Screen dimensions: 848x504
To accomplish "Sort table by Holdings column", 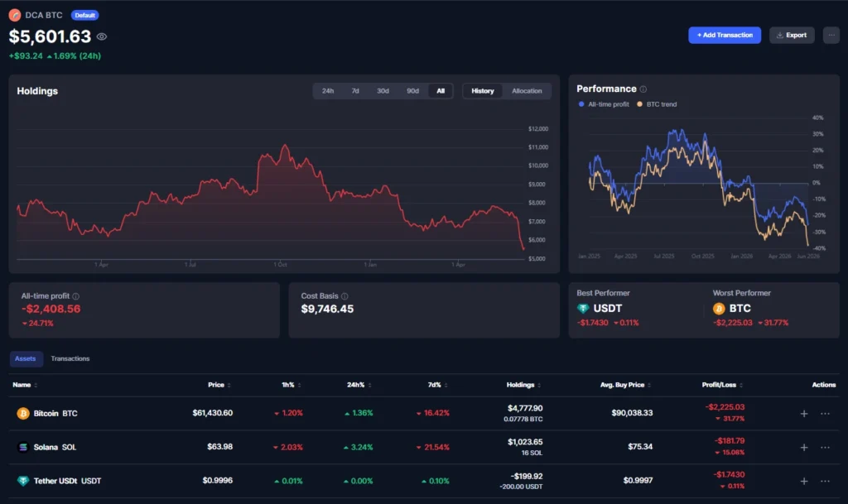I will pyautogui.click(x=523, y=385).
